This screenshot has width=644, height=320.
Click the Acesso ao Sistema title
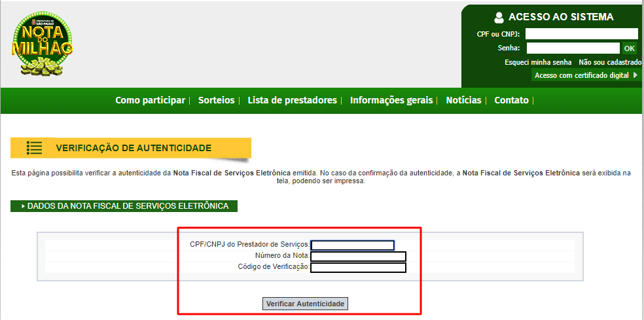[561, 17]
